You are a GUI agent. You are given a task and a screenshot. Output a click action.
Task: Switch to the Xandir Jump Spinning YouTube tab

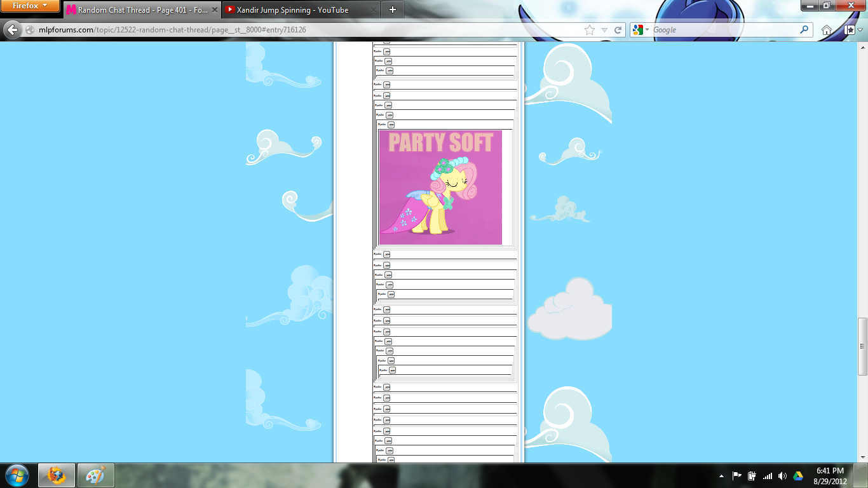coord(301,10)
